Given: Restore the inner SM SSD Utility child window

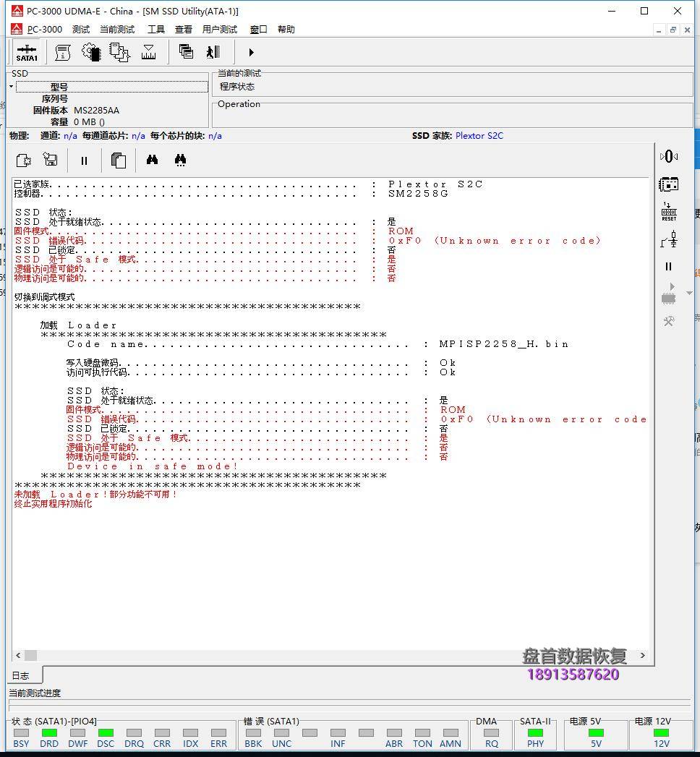Looking at the screenshot, I should (673, 30).
